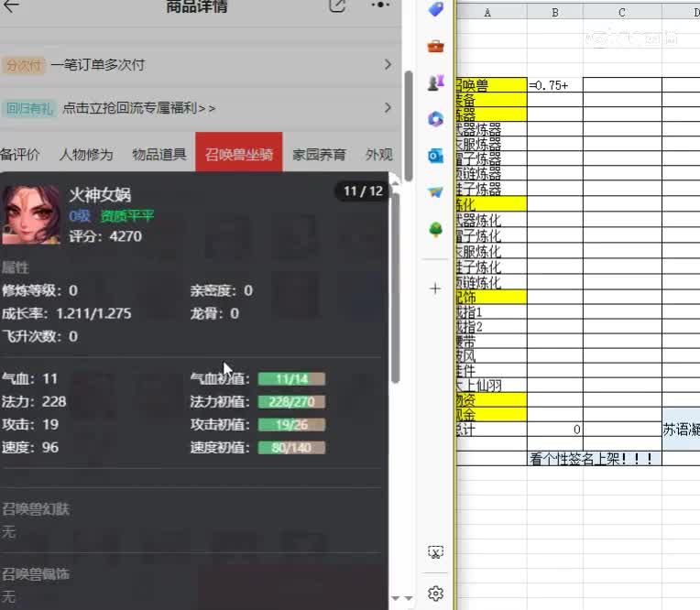
Task: Click the 项链炼器 cell
Action: pyautogui.click(x=491, y=174)
